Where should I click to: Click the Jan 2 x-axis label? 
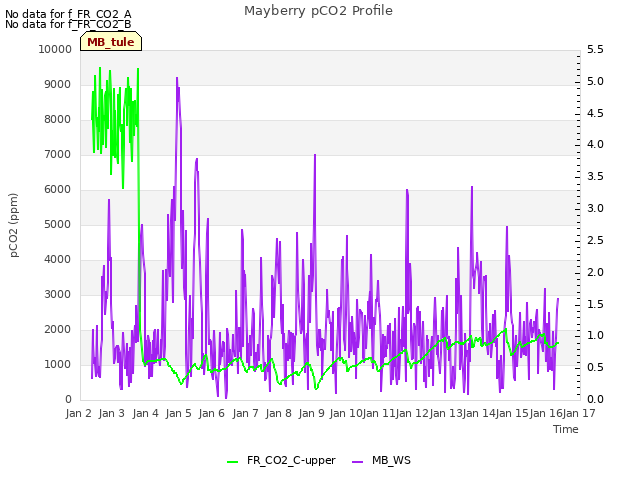(78, 413)
